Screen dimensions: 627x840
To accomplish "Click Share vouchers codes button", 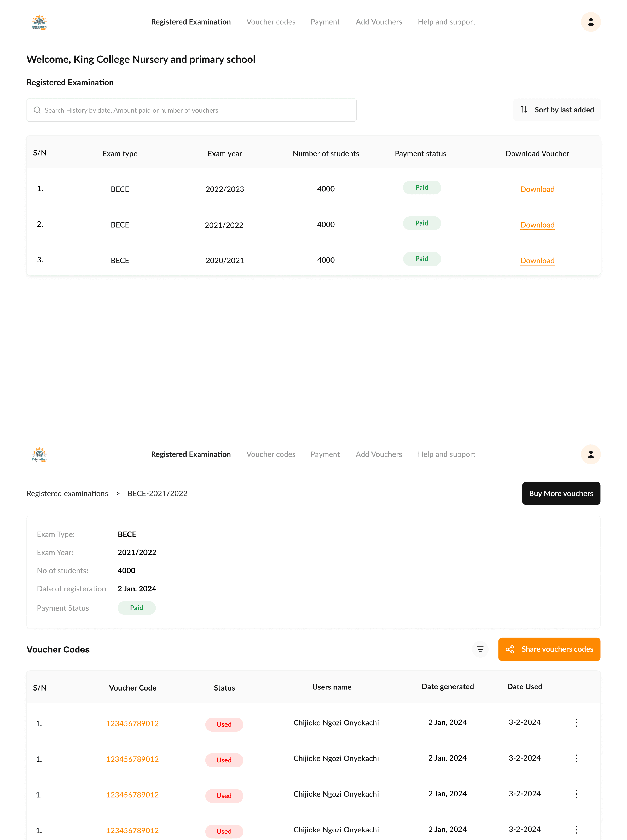I will (x=549, y=649).
